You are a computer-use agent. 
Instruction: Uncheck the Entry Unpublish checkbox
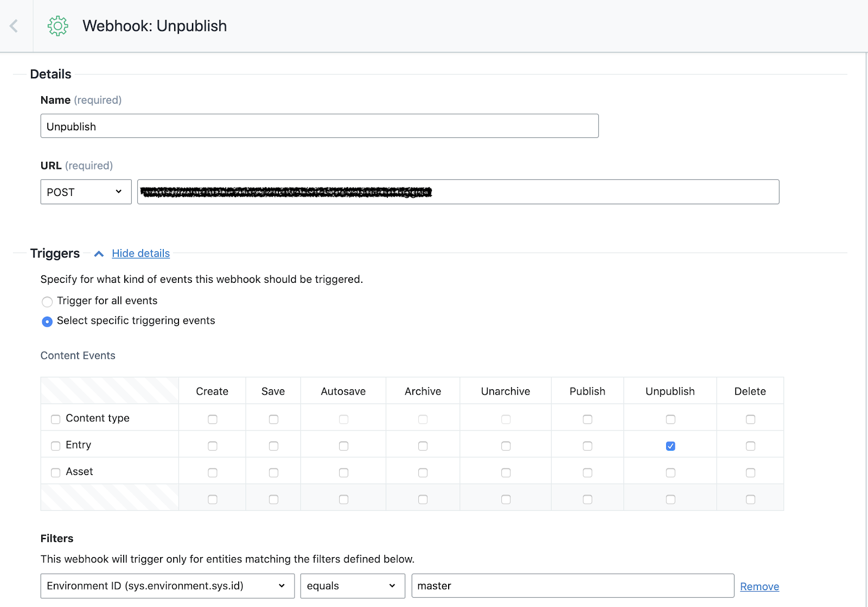pos(671,446)
